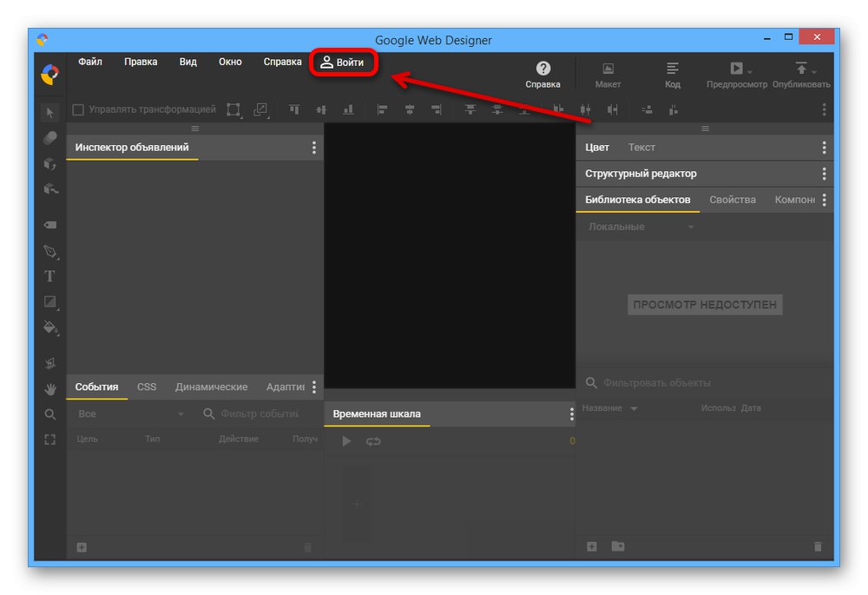
Task: Open the Локальные library dropdown
Action: 641,227
